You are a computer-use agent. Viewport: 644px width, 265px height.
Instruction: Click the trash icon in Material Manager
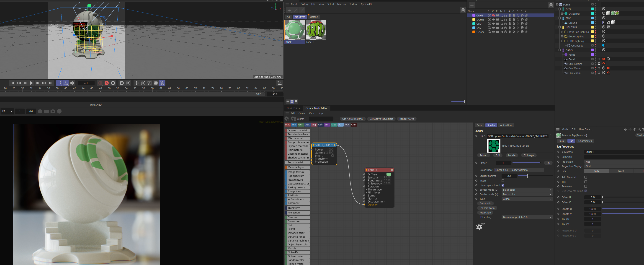463,10
